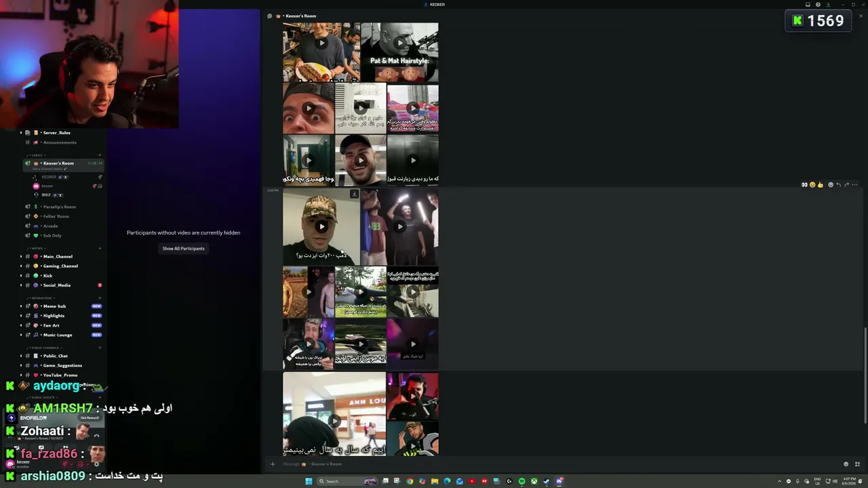
Task: Open the message's more options menu
Action: point(854,184)
